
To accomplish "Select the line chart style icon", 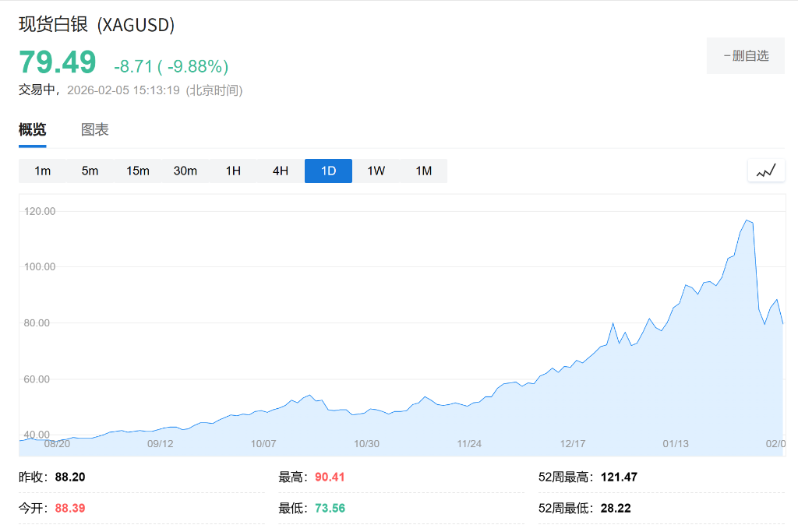I will pos(765,170).
